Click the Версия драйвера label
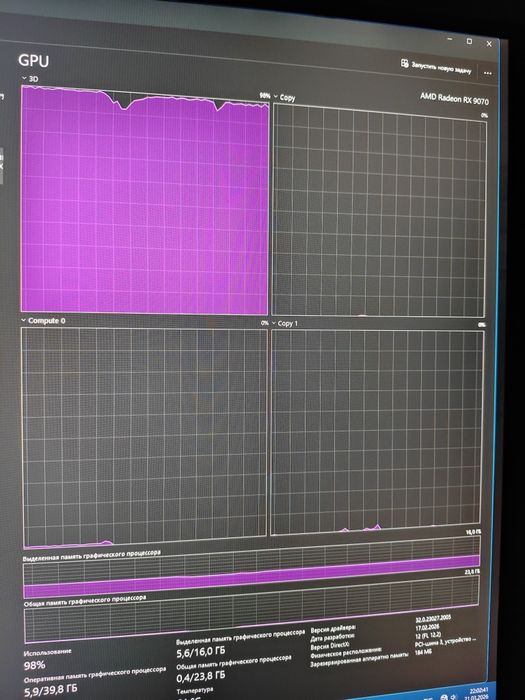The width and height of the screenshot is (525, 700). tap(333, 629)
